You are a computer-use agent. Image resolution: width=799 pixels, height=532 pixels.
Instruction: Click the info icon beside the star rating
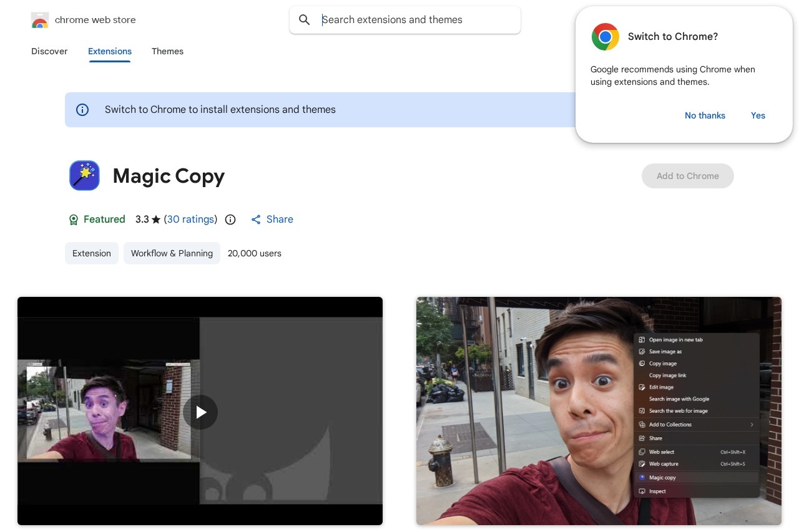point(230,220)
